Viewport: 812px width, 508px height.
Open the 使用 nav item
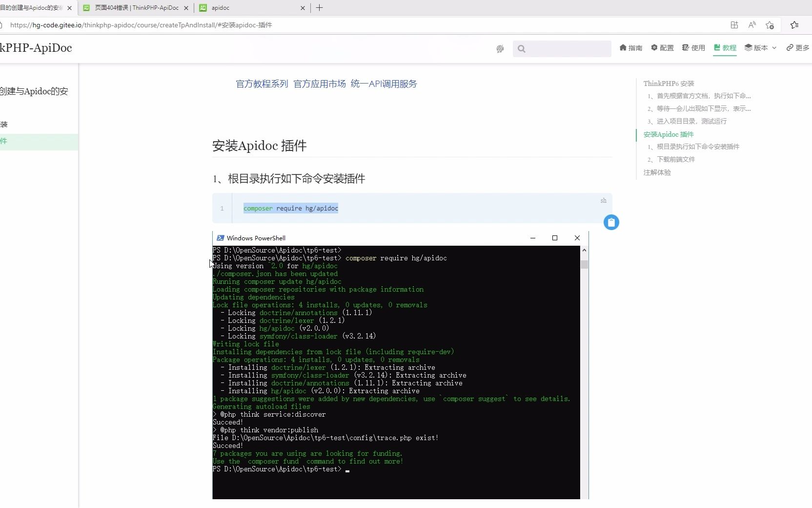[x=693, y=47]
